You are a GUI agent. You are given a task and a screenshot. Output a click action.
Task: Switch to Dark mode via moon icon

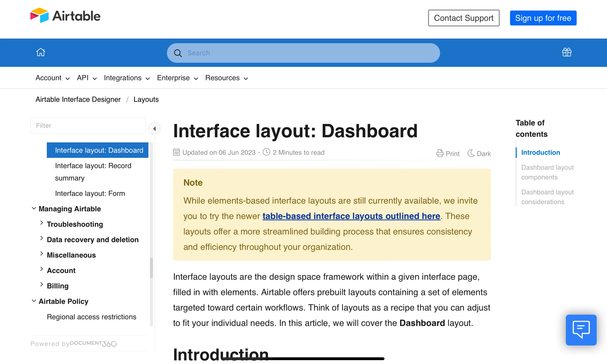pos(471,153)
